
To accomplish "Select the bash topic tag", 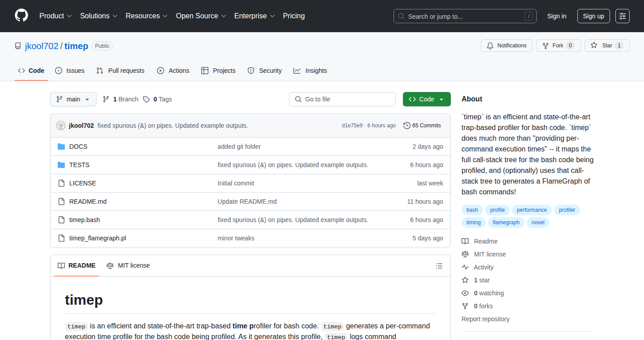I will click(x=472, y=210).
